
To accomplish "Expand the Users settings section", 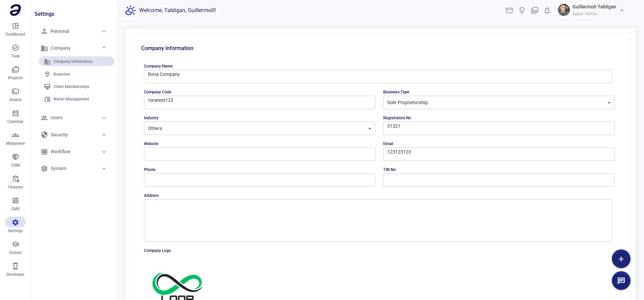I will click(x=74, y=118).
